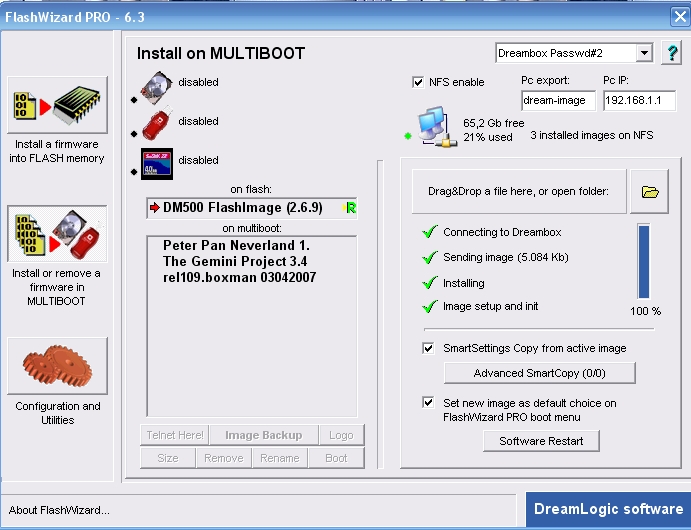Click the CompactFlash card device icon
Viewport: 691px width, 530px height.
(x=157, y=164)
